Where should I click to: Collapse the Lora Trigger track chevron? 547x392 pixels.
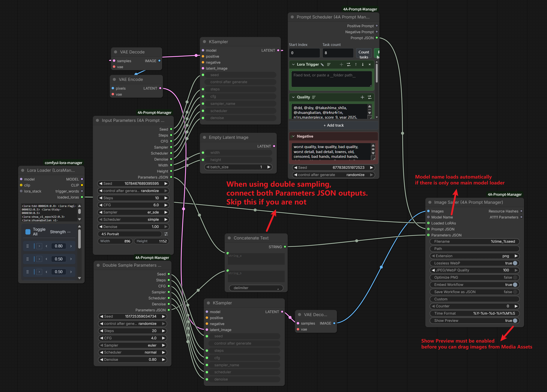point(293,64)
